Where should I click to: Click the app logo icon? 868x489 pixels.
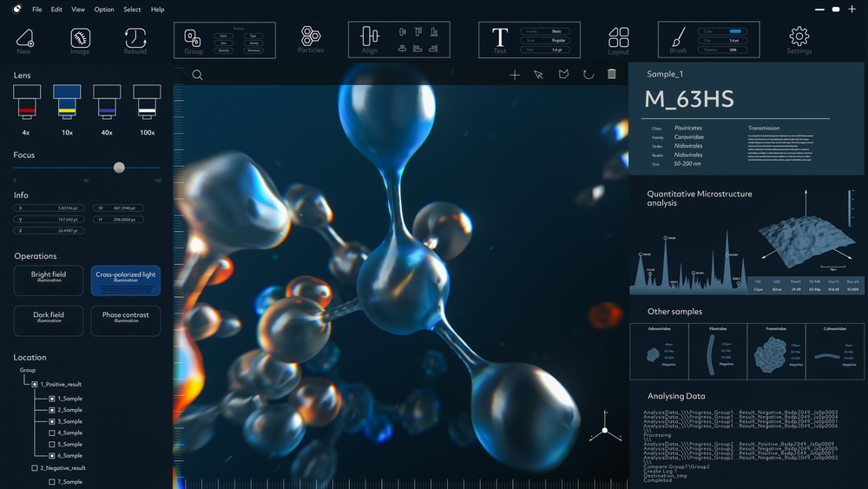pyautogui.click(x=17, y=9)
